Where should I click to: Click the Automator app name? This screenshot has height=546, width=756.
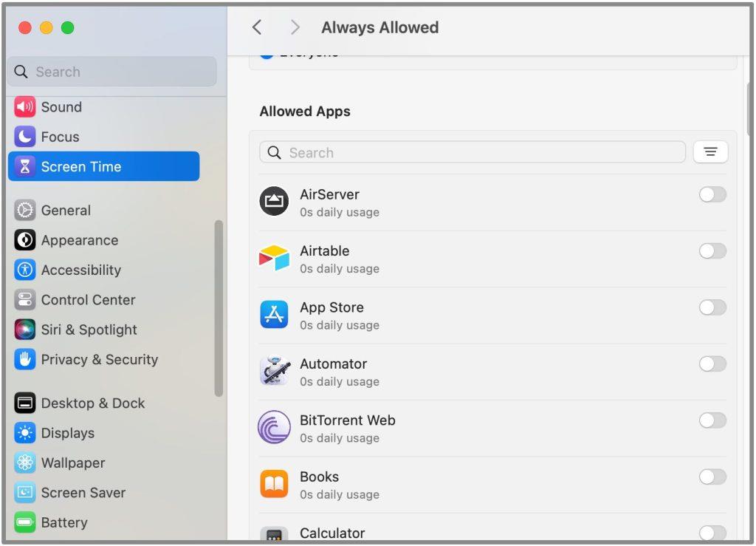pos(333,364)
